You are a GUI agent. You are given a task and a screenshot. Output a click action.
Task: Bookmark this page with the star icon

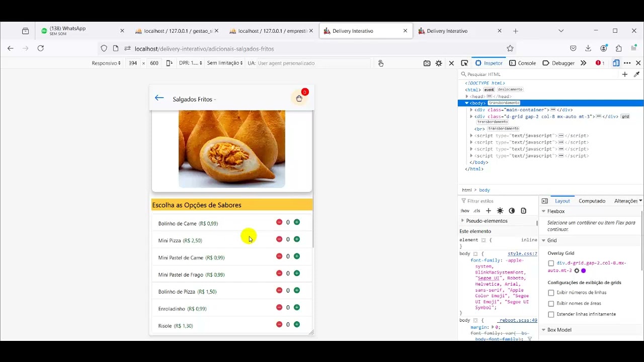[510, 48]
